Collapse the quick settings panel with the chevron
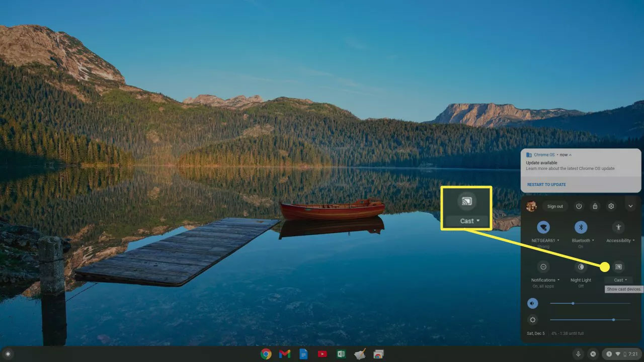The image size is (644, 362). [630, 206]
